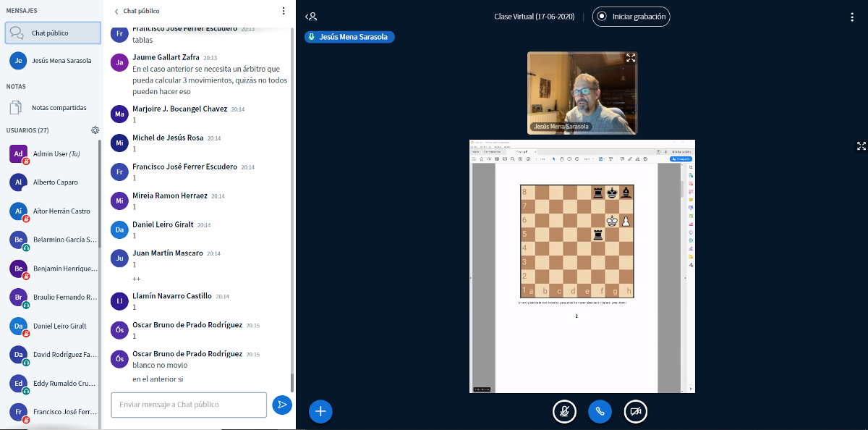868x430 pixels.
Task: Click the send message paper-plane icon
Action: coord(281,405)
